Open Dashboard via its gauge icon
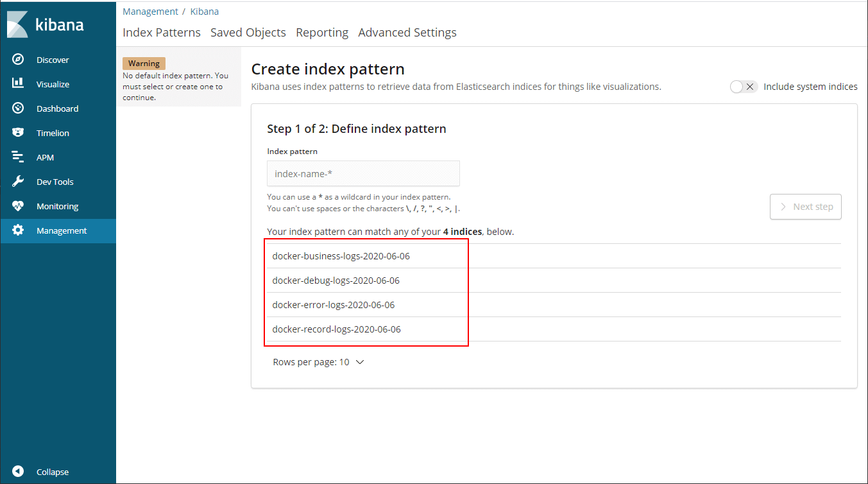This screenshot has width=868, height=484. click(x=18, y=108)
